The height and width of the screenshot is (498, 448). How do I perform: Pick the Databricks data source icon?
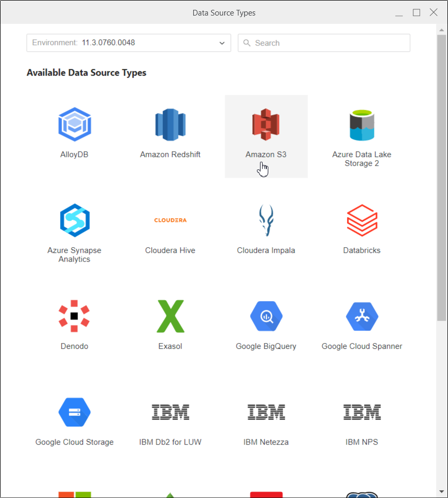point(362,221)
